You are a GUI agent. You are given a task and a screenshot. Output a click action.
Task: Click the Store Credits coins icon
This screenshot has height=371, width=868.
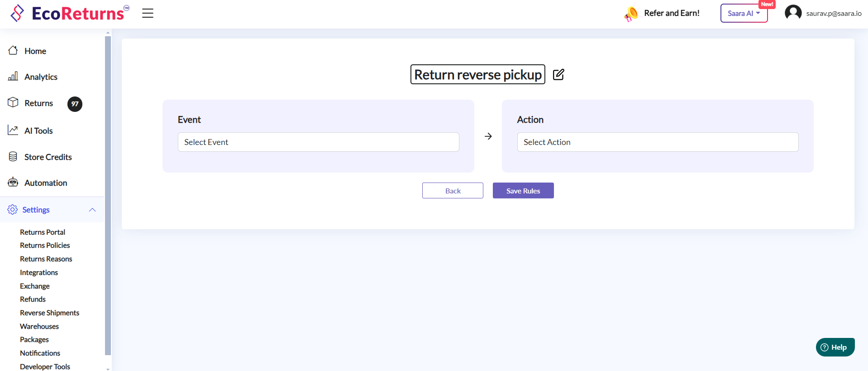coord(13,157)
